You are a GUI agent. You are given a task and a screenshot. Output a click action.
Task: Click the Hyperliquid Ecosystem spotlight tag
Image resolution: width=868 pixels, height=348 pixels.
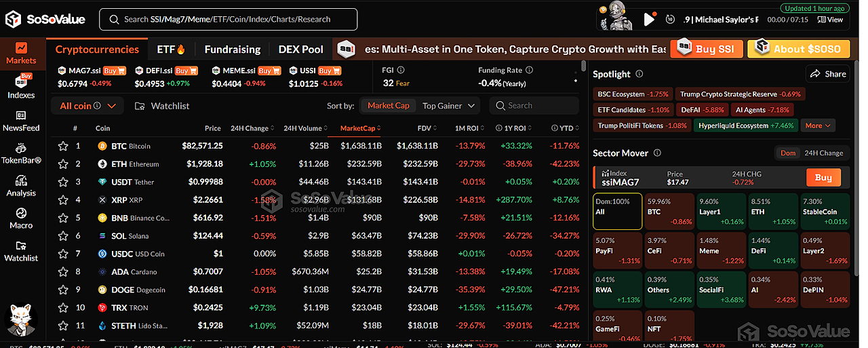746,125
